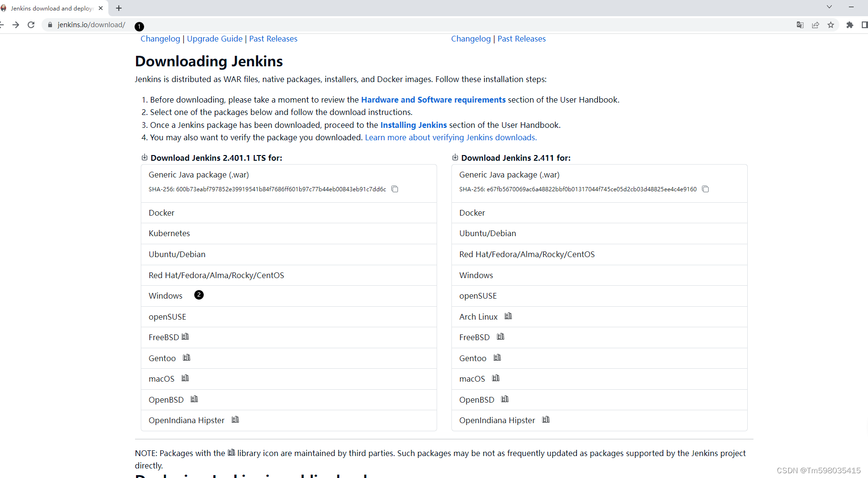Choose Windows under LTS 2.401.1 downloads

point(289,296)
